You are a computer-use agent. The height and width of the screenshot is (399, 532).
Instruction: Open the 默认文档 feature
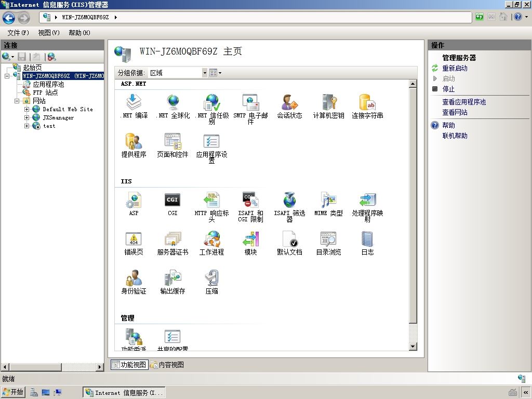(289, 243)
